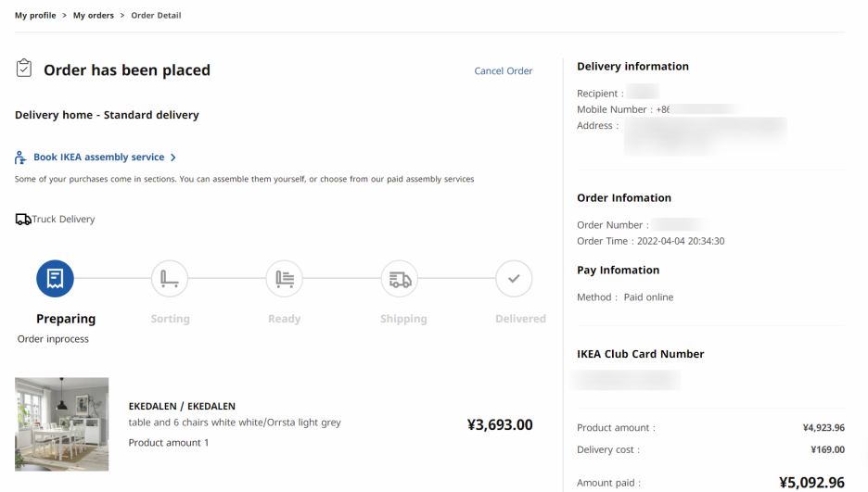868x492 pixels.
Task: Click Delivery home - Standard delivery heading
Action: (107, 115)
